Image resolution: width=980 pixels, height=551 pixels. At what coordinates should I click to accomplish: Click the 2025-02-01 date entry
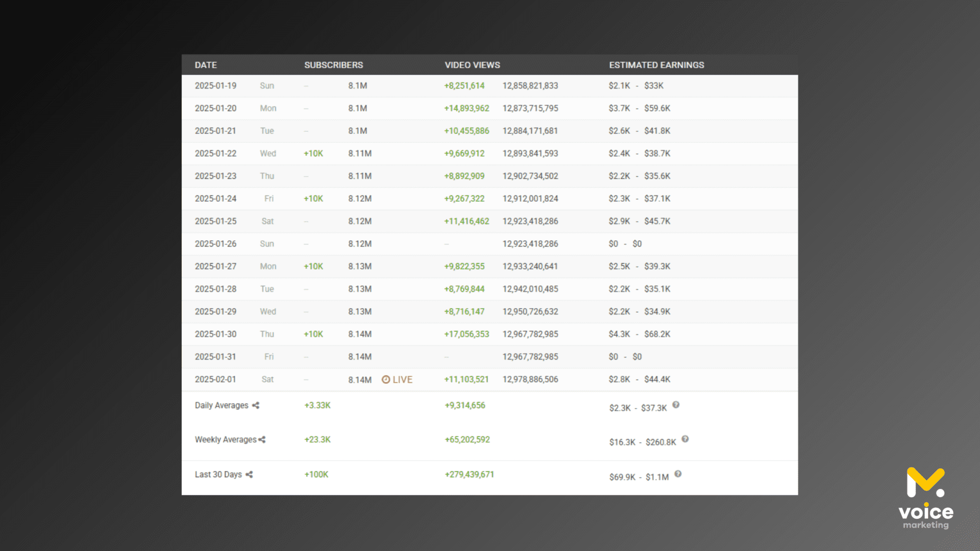(216, 380)
